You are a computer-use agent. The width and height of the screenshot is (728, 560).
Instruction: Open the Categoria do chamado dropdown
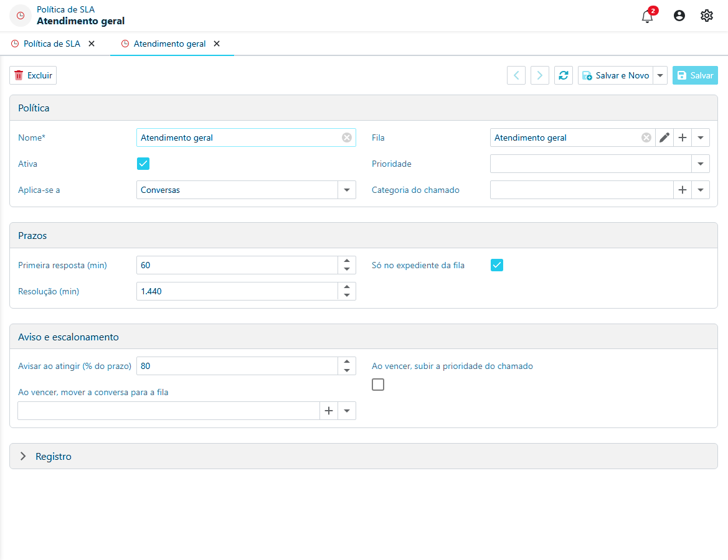point(701,190)
